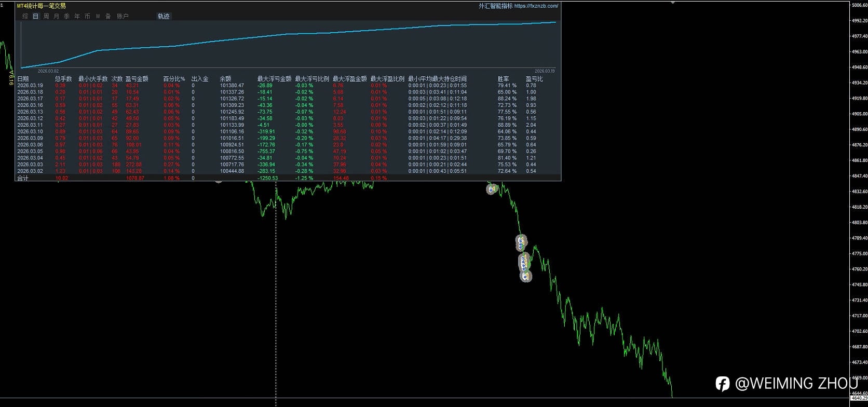Click the profit ratio value 2.04

coord(531,125)
